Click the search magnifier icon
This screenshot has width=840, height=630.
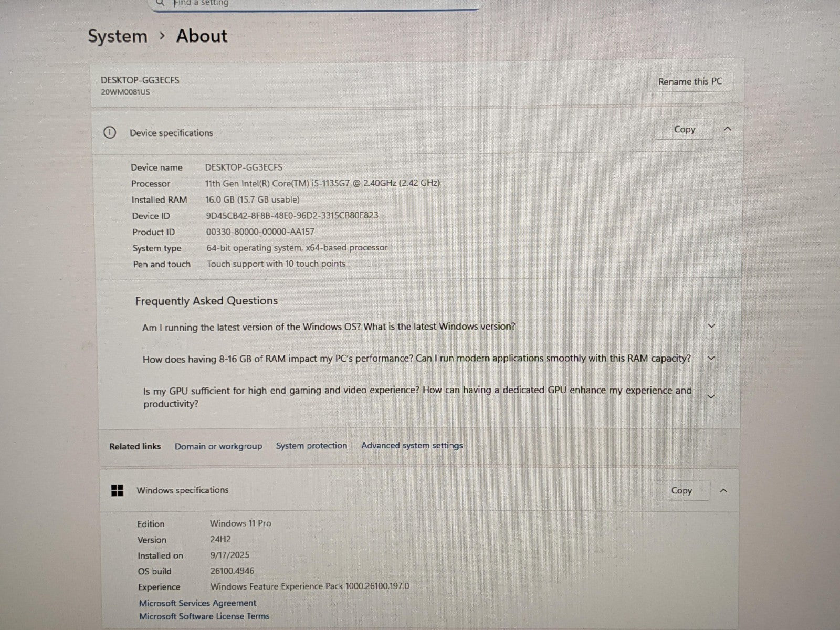pos(161,3)
